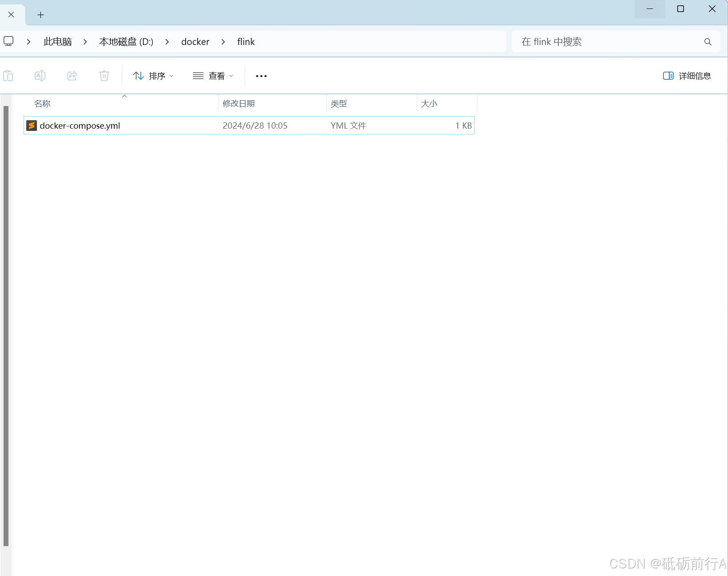Toggle the 详细信息 details pane
The height and width of the screenshot is (576, 728).
687,76
